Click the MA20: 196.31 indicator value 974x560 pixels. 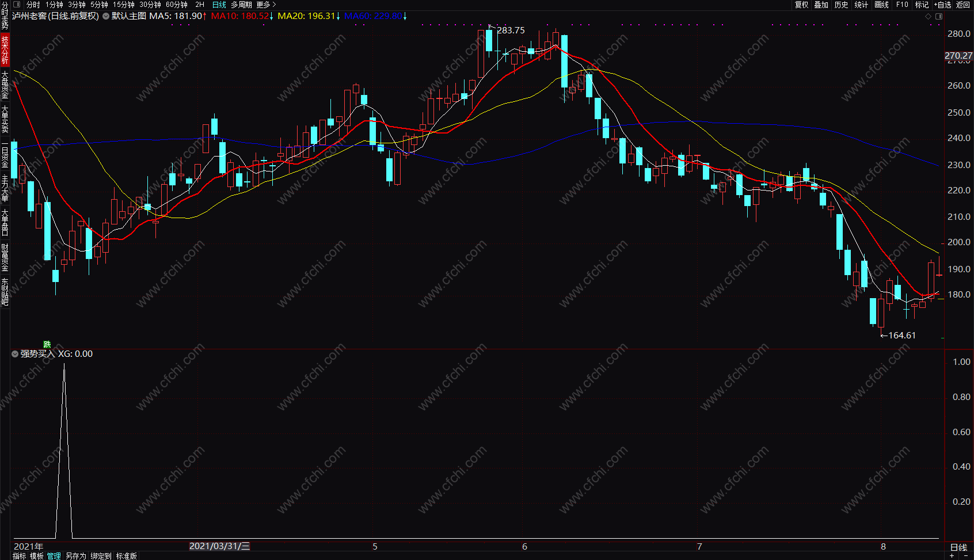point(309,16)
